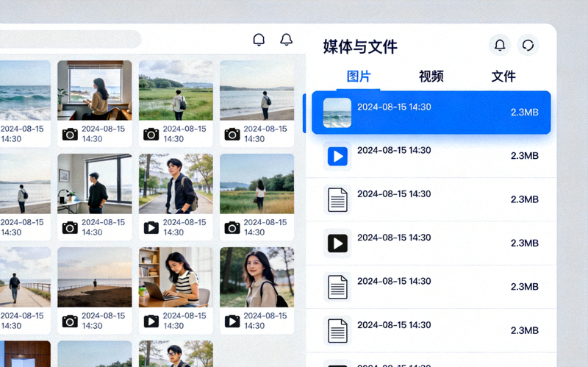Switch to the 视频 tab
This screenshot has width=588, height=367.
(431, 76)
